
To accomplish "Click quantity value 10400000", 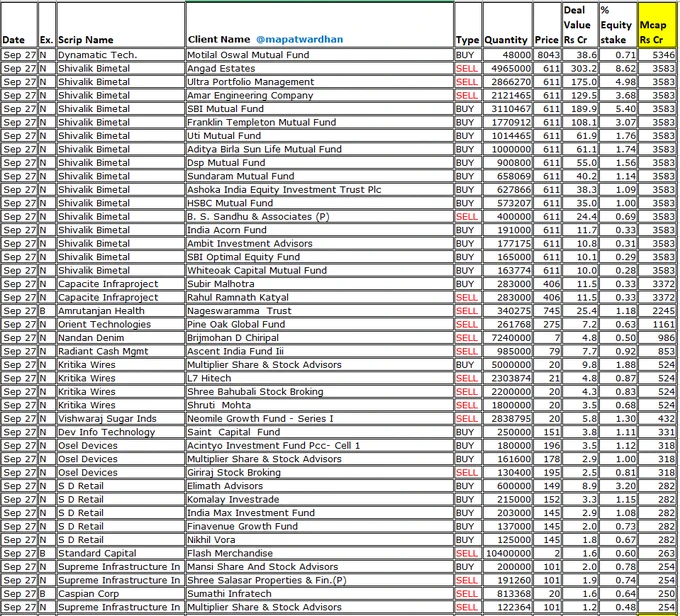I will click(508, 553).
